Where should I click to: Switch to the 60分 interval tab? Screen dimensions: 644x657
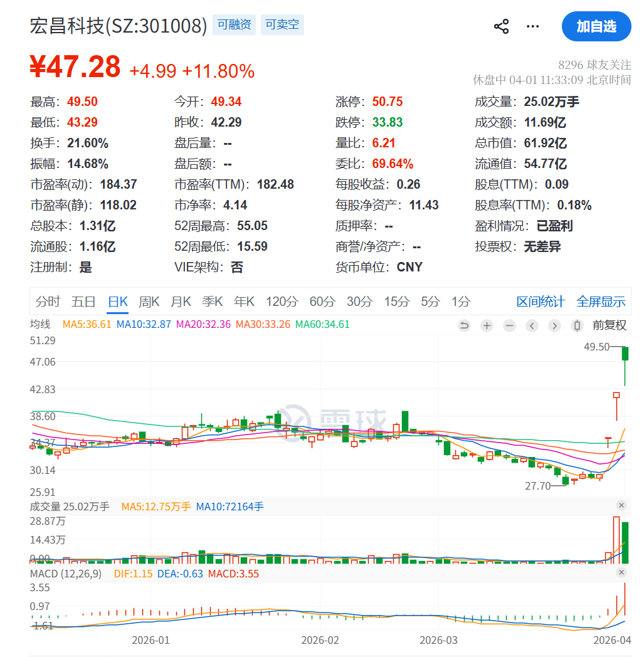tap(322, 302)
